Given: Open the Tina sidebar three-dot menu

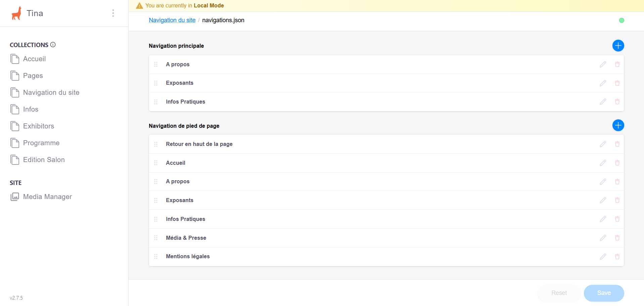Looking at the screenshot, I should (113, 13).
